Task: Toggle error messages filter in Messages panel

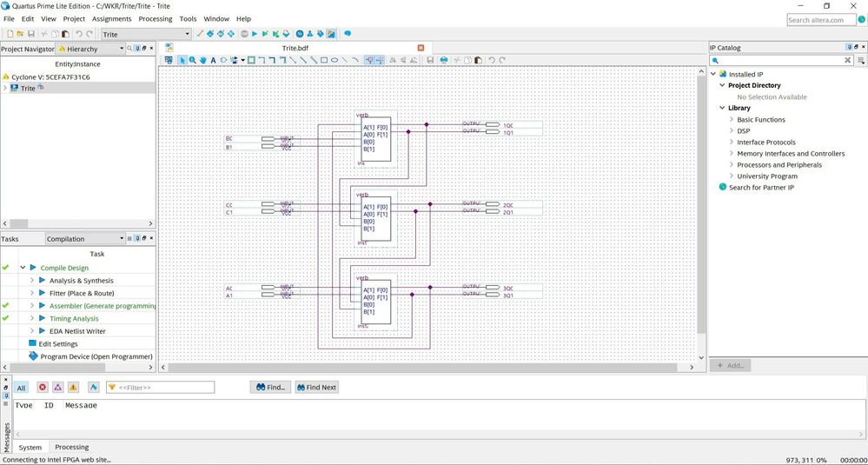Action: coord(42,388)
